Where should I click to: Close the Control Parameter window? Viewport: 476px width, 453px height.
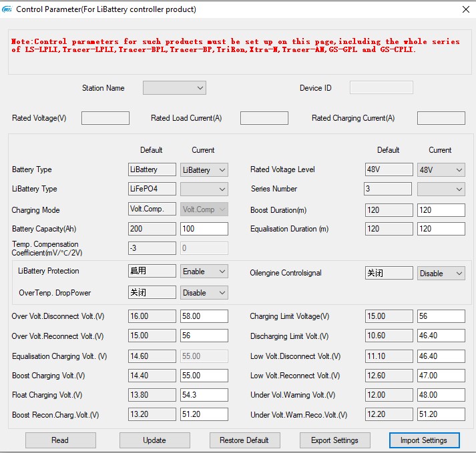(x=465, y=9)
